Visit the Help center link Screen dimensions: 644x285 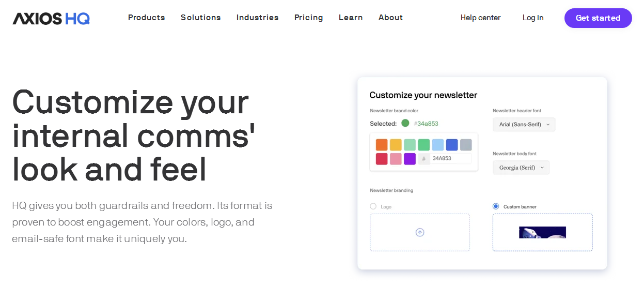click(x=481, y=18)
